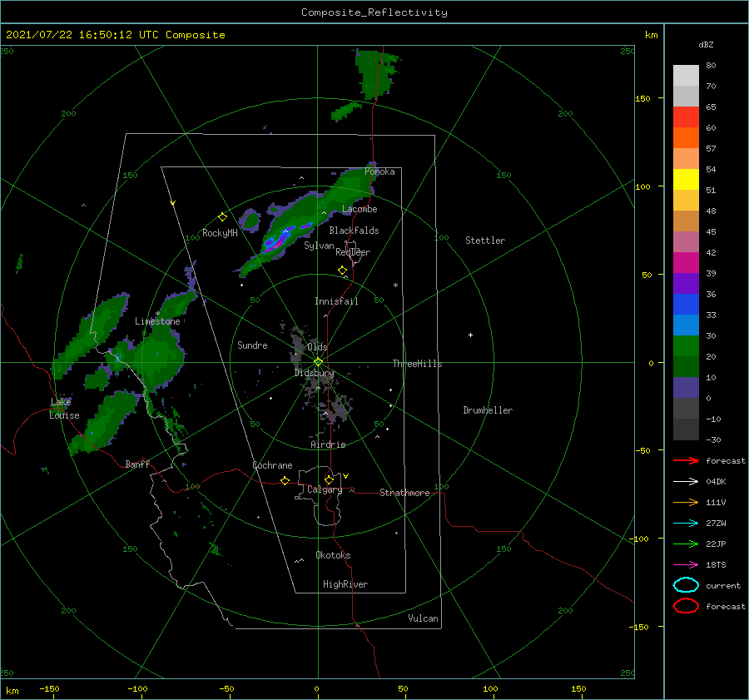Viewport: 749px width, 700px height.
Task: Click the cyan current ellipse legend icon
Action: tap(686, 585)
